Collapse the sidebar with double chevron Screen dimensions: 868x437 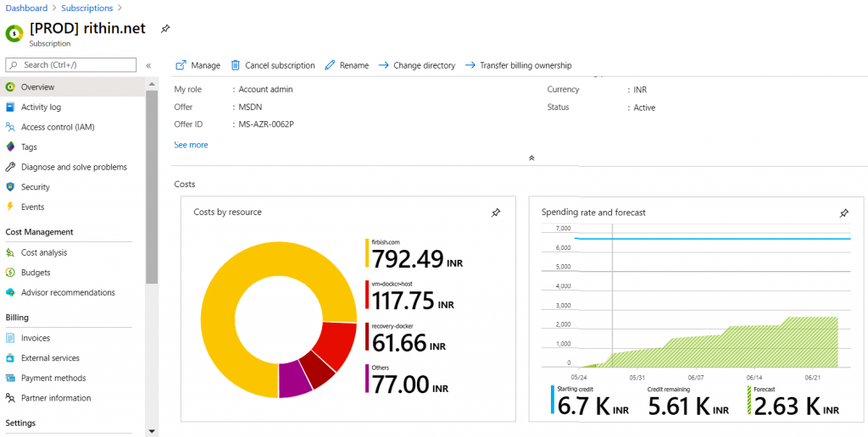pos(148,65)
